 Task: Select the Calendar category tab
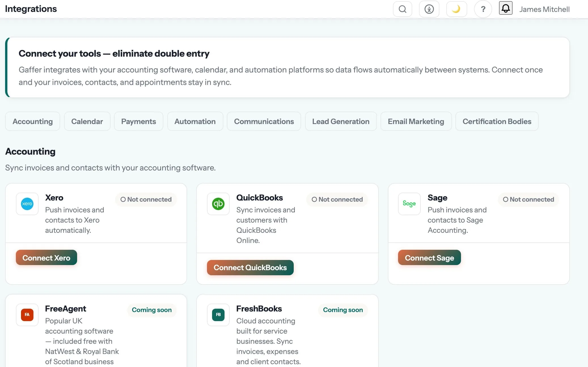[87, 121]
